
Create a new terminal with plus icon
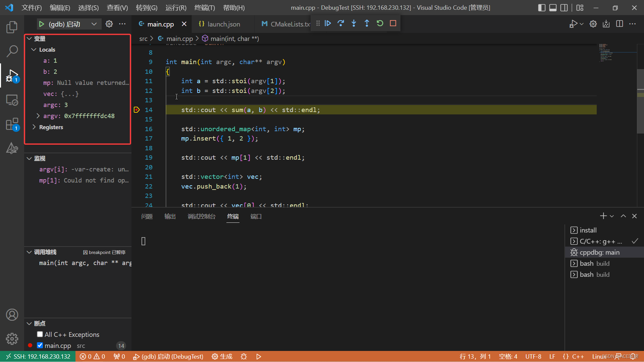(x=603, y=216)
